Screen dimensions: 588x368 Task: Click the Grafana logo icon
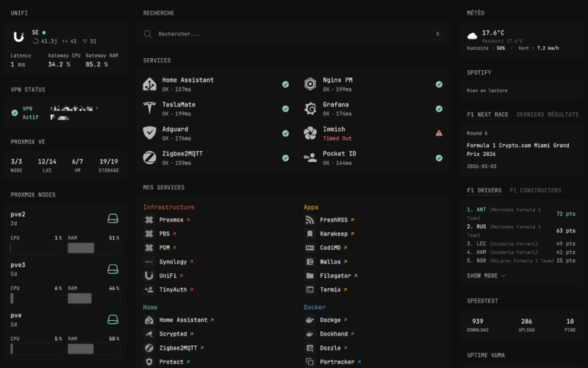310,108
